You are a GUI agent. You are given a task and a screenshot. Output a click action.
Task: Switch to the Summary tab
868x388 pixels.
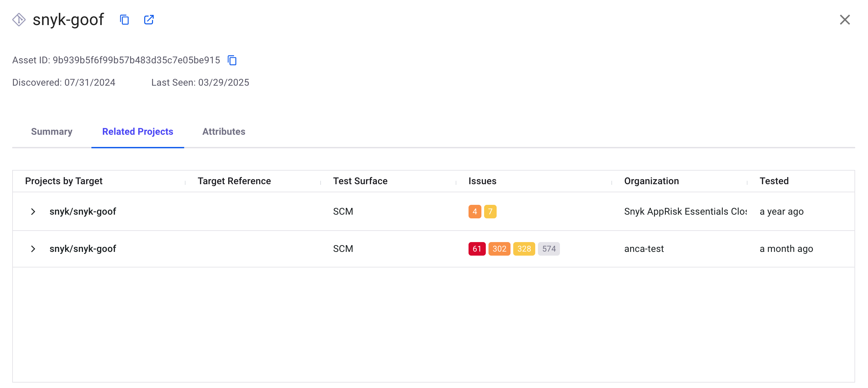51,132
